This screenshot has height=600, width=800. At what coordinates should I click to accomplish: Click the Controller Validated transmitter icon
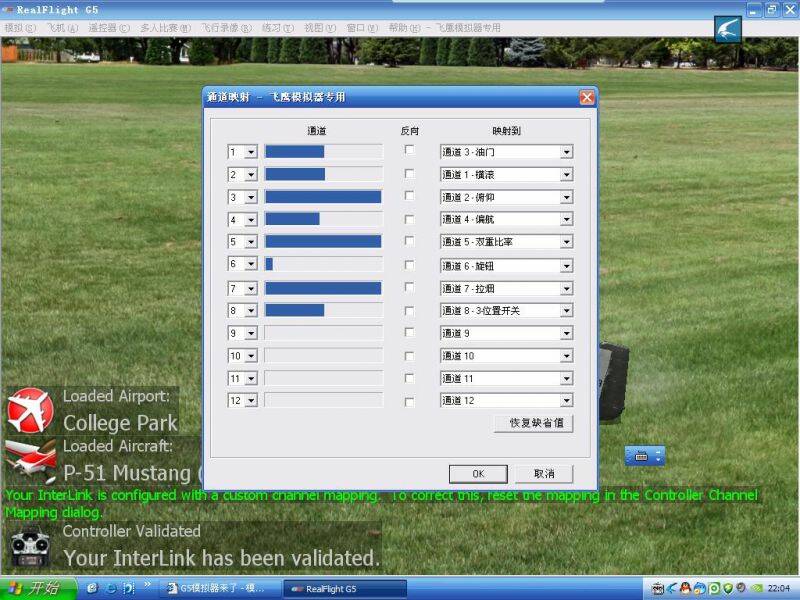pos(30,547)
